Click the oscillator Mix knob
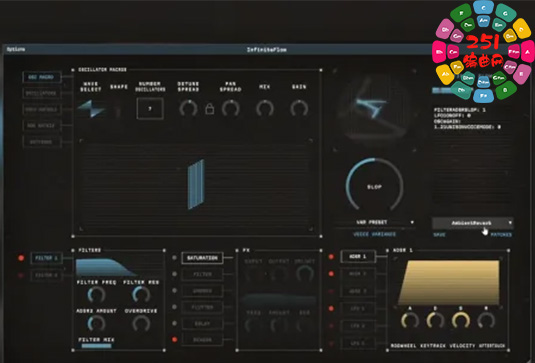 coord(265,109)
